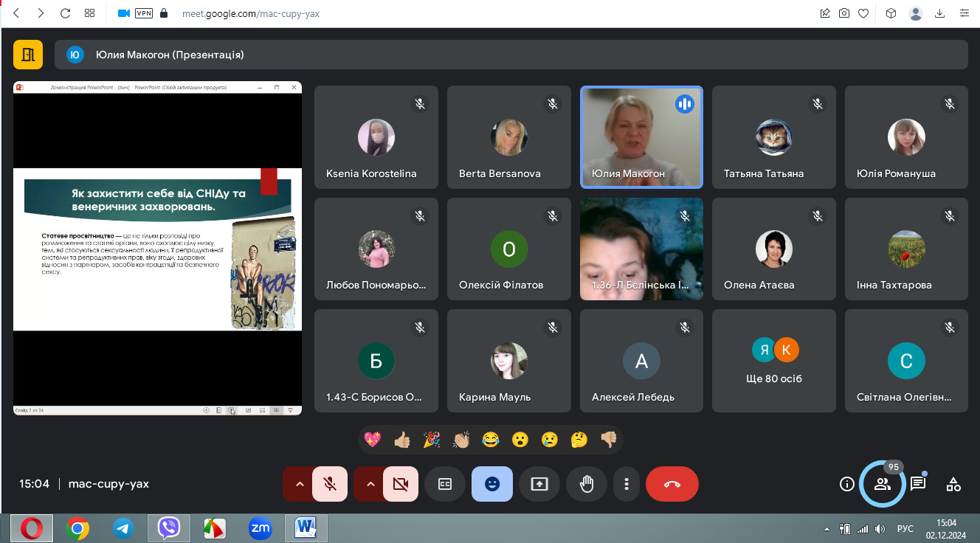Select Юлия Макогон's video tile
Image resolution: width=980 pixels, height=543 pixels.
click(641, 137)
